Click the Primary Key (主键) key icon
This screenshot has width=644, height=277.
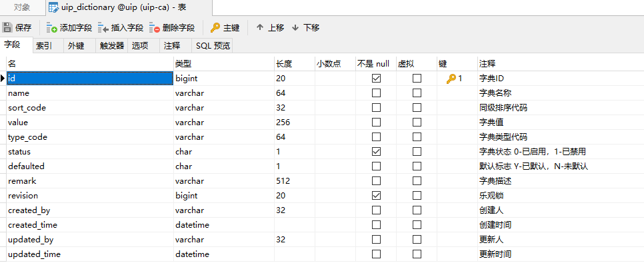215,28
